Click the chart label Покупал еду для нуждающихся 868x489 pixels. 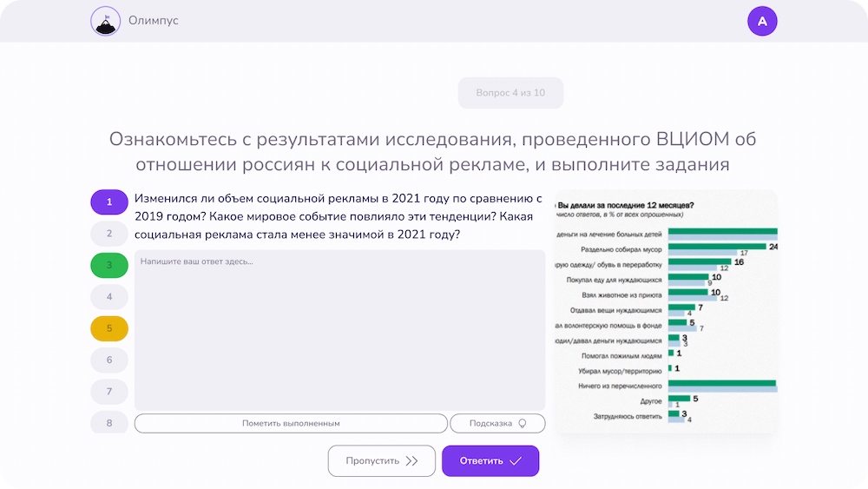[614, 281]
